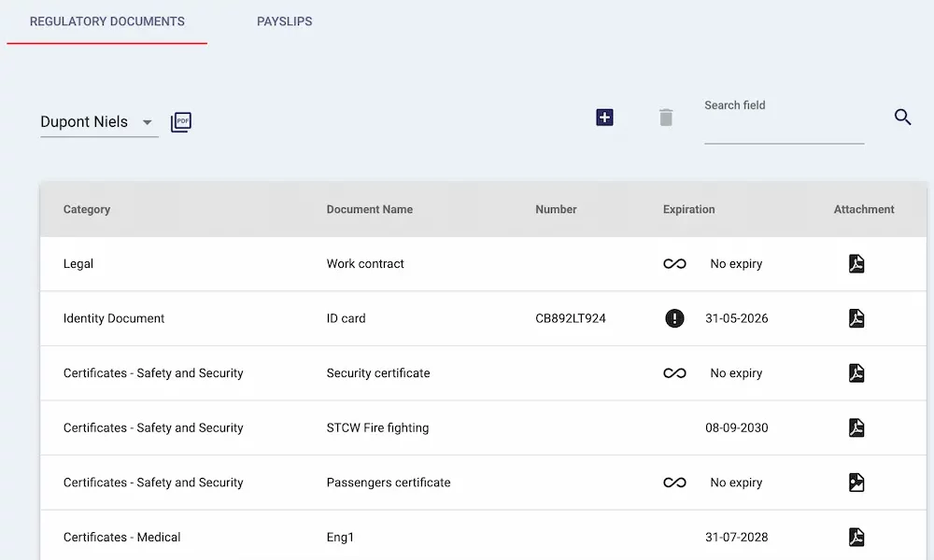Screen dimensions: 934x560
Task: Switch to the Payslips tab
Action: (284, 21)
